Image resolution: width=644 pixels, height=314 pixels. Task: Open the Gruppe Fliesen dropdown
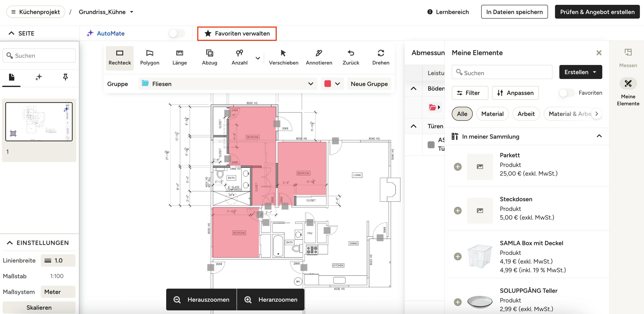click(x=228, y=84)
